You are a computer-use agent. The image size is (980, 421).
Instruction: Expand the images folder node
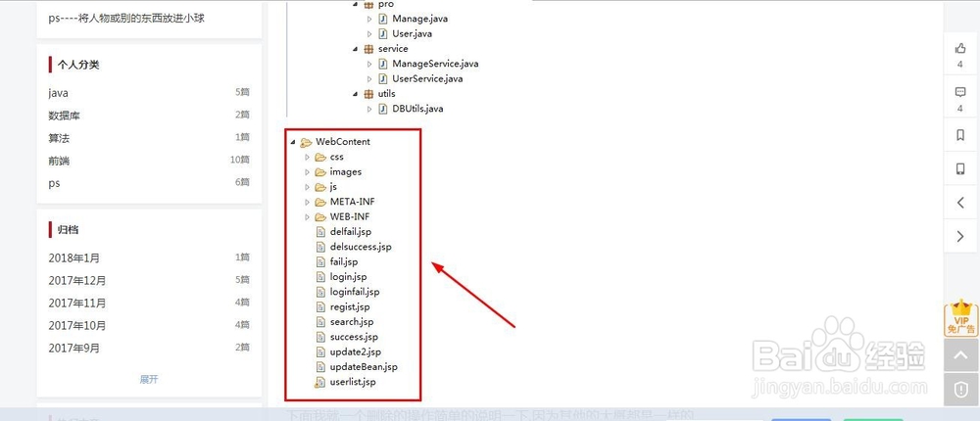click(307, 171)
